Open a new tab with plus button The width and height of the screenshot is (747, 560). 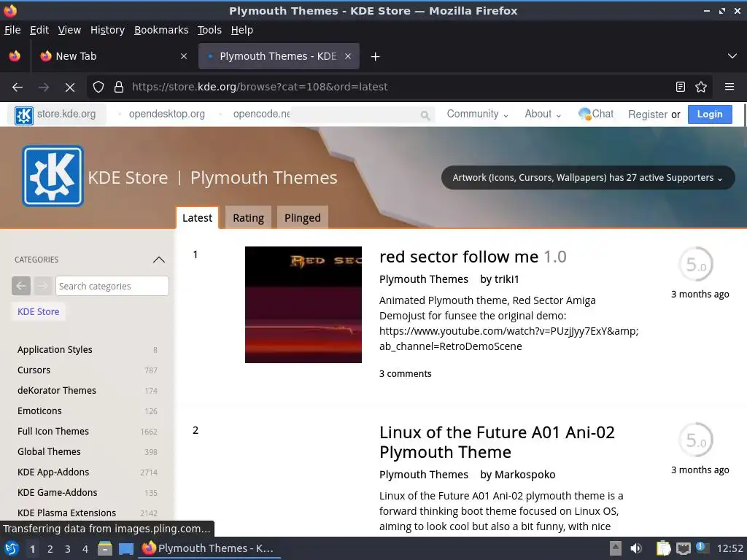click(x=376, y=57)
